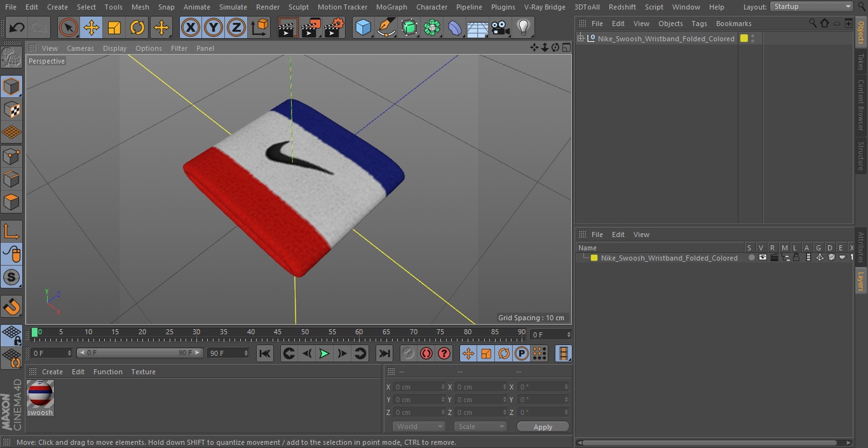Click frame 45 on timeline ruler
The width and height of the screenshot is (868, 448).
[x=278, y=332]
